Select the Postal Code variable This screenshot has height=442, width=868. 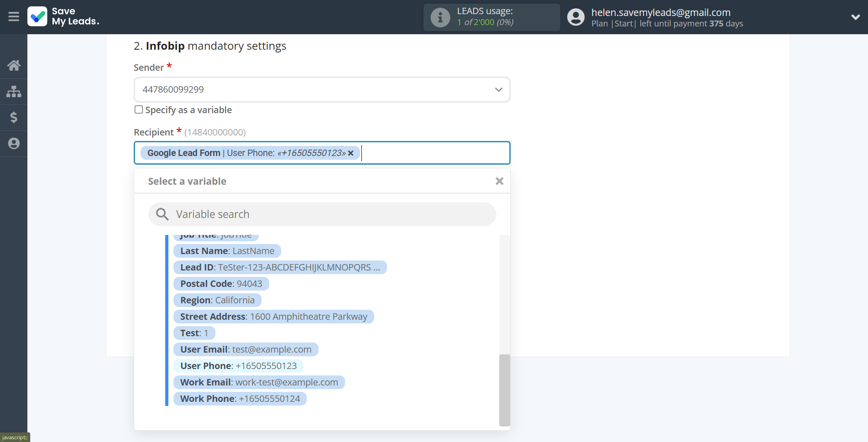tap(221, 284)
